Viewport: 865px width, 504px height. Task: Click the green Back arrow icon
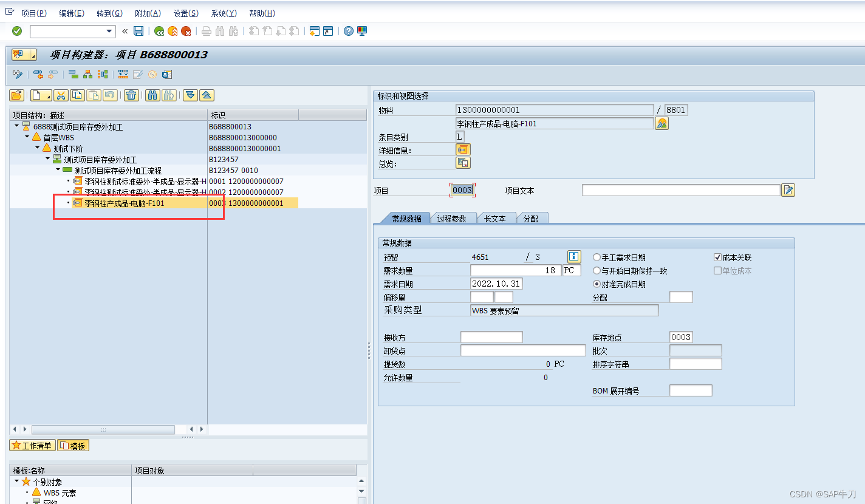[159, 31]
